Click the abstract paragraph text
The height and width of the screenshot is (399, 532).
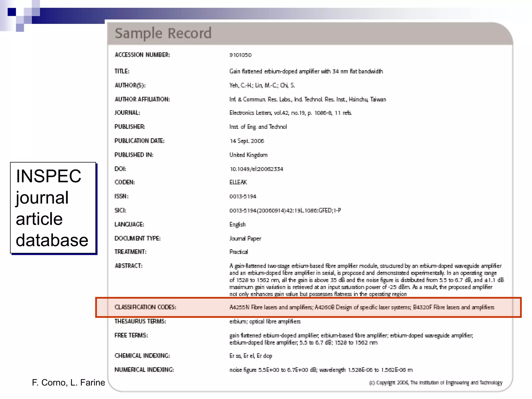(367, 280)
